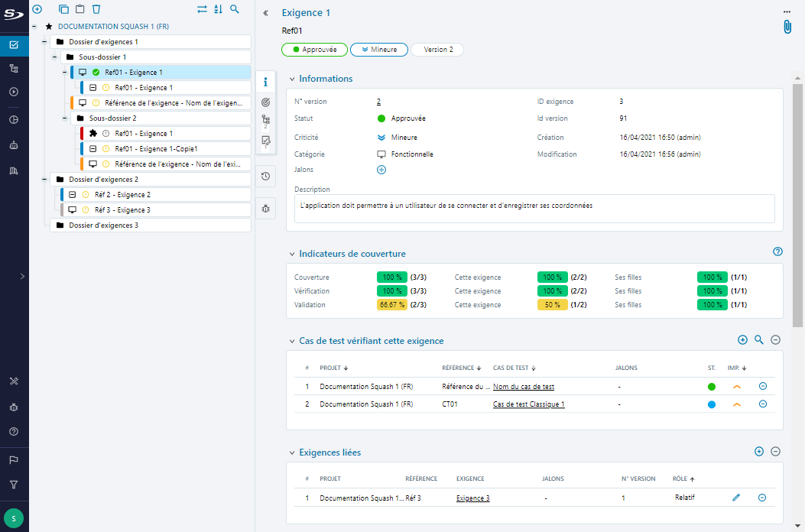Click the copy icon in the tree toolbar
805x532 pixels.
pyautogui.click(x=63, y=9)
